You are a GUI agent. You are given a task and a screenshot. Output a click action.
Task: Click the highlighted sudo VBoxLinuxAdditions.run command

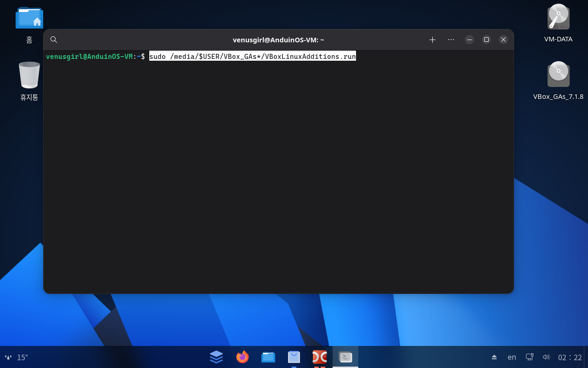253,57
